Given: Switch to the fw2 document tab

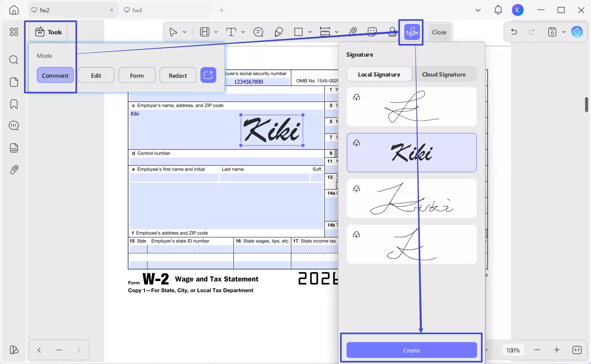Looking at the screenshot, I should (73, 10).
